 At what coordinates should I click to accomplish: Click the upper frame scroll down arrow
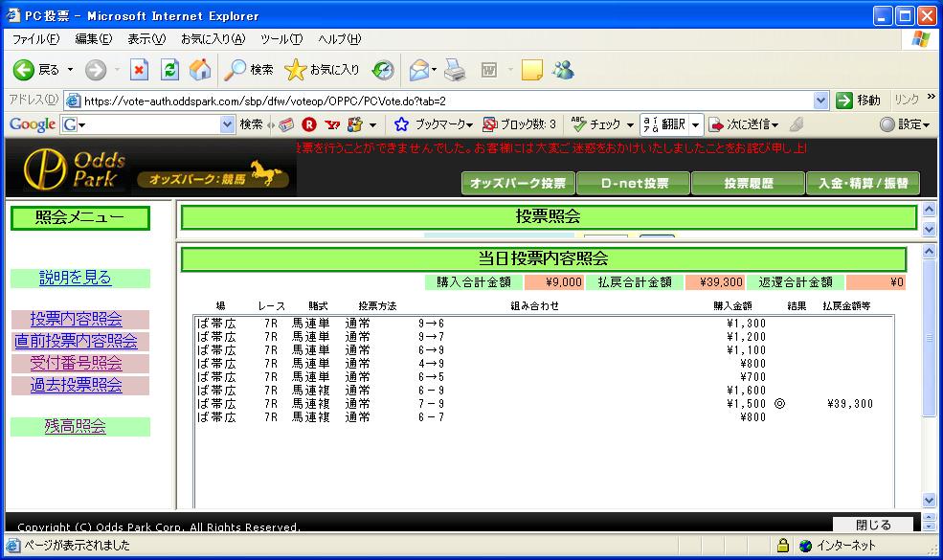tap(929, 229)
